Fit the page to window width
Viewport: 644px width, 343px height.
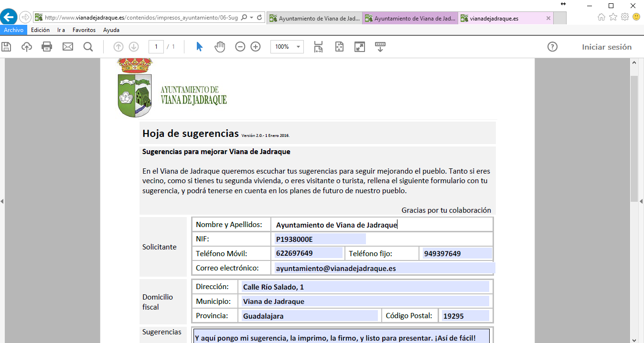click(318, 46)
